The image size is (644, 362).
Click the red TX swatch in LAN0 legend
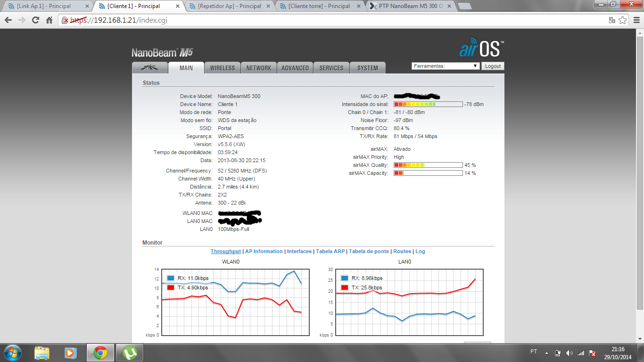coord(344,287)
